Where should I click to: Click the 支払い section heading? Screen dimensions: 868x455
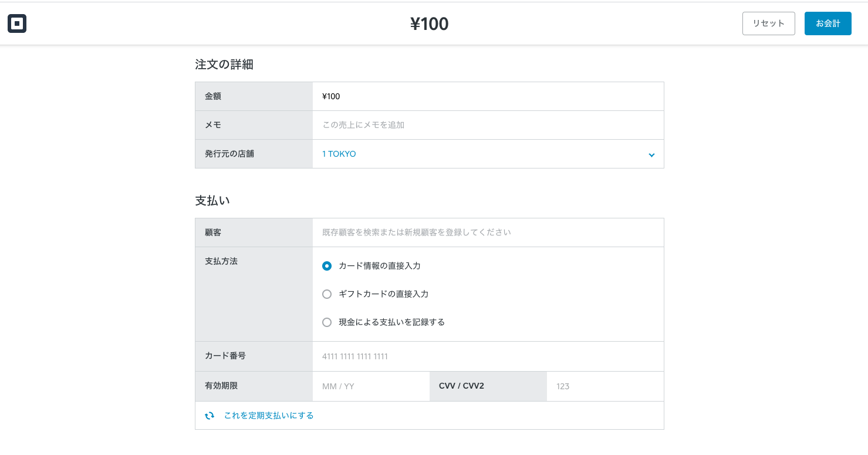211,200
